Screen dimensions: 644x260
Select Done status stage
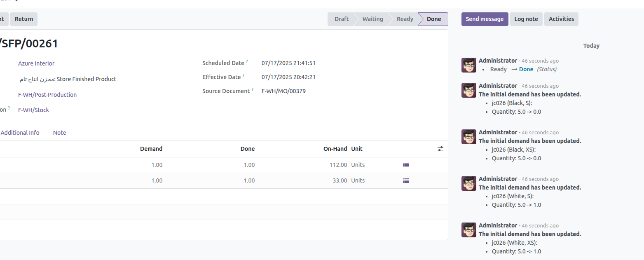[434, 19]
